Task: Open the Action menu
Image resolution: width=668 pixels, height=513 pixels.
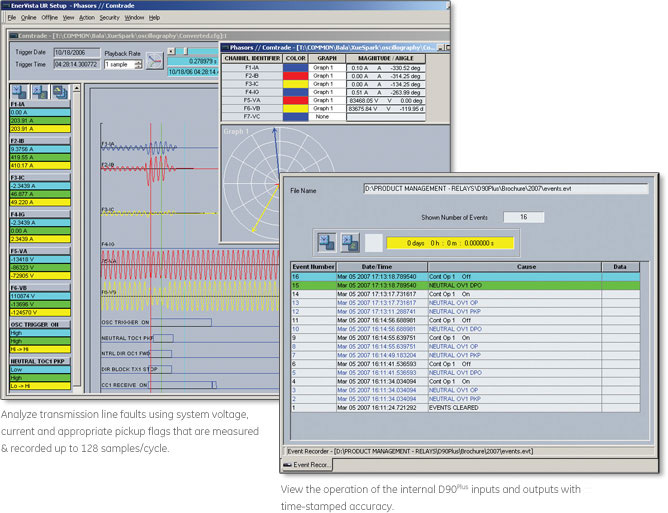Action: [x=87, y=17]
